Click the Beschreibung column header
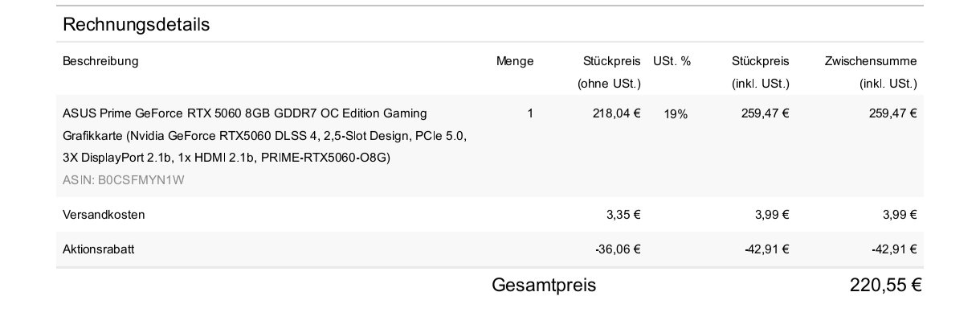980x325 pixels. point(100,61)
